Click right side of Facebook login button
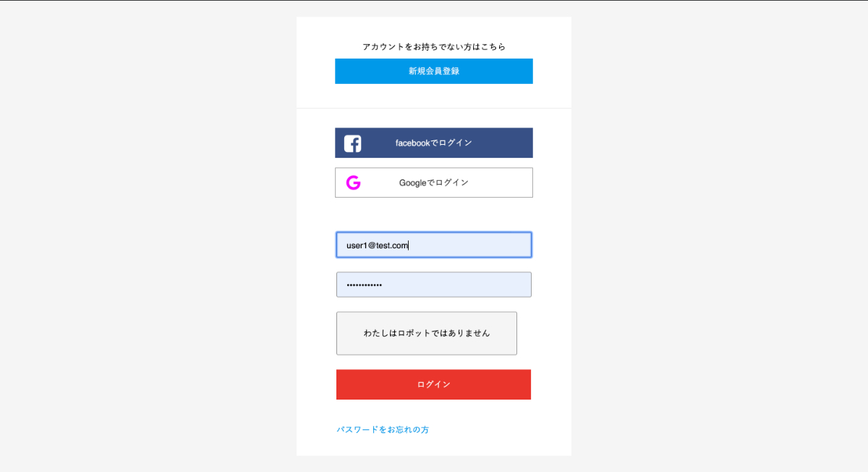868x472 pixels. point(506,143)
